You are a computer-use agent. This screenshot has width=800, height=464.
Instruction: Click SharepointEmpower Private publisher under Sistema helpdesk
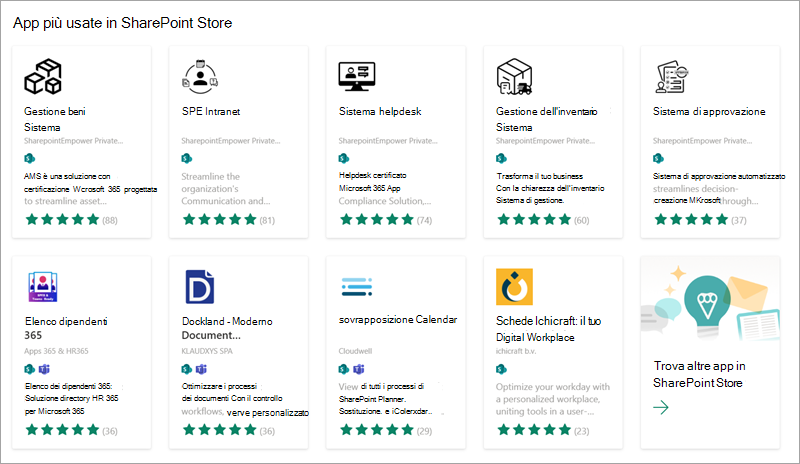coord(388,141)
